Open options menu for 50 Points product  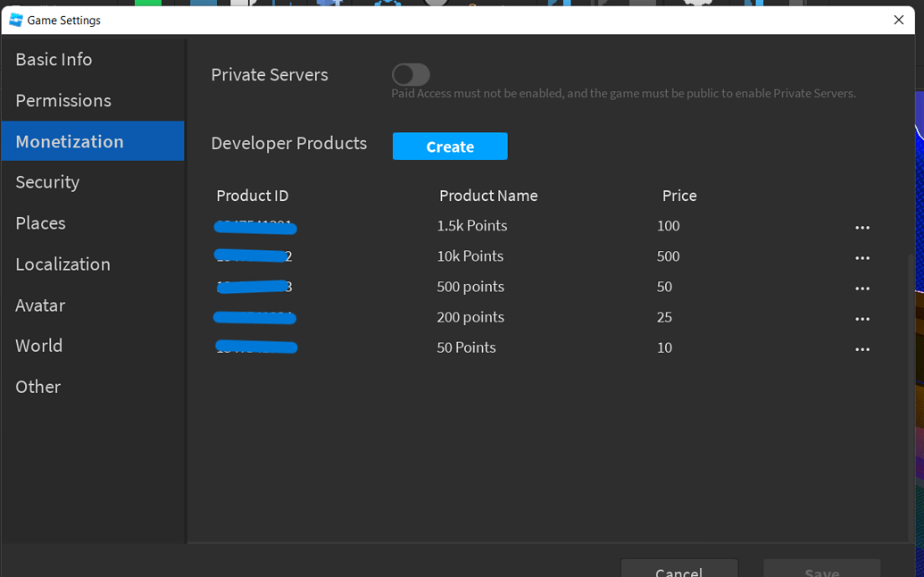[862, 348]
